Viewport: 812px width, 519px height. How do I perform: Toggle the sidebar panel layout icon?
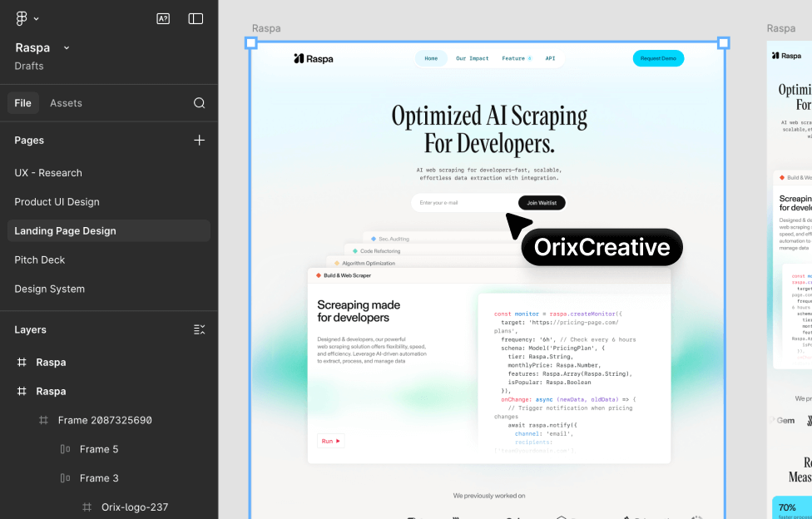196,18
